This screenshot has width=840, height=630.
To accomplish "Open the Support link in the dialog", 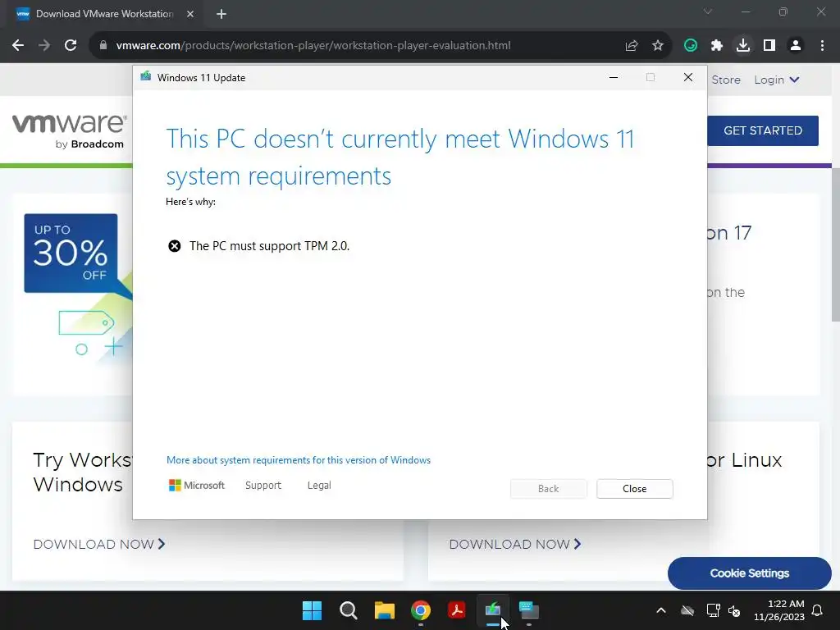I will point(263,486).
